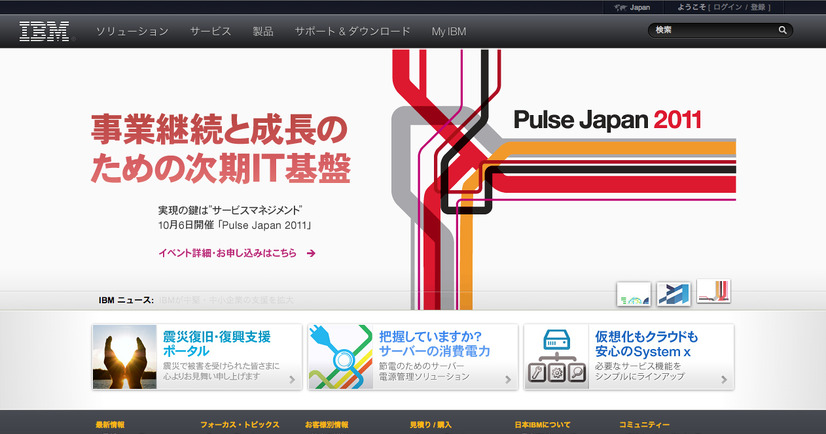Image resolution: width=826 pixels, height=434 pixels.
Task: Click the Pulse Japan 2011 banner title
Action: [x=607, y=120]
